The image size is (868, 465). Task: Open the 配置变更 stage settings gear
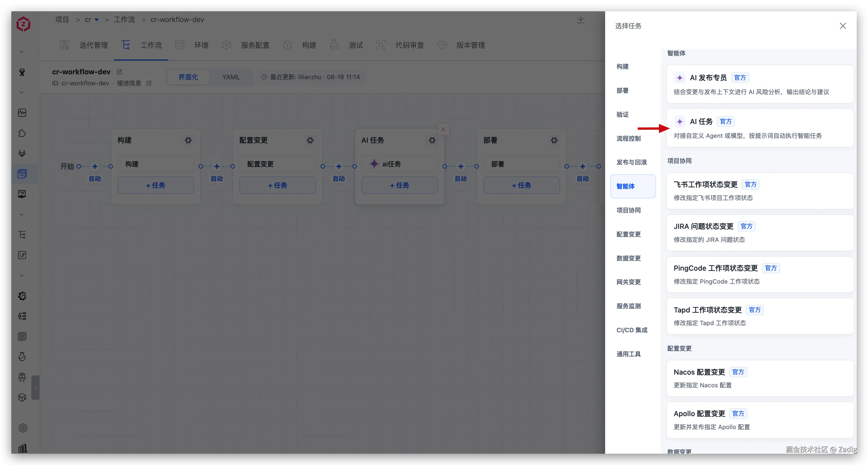pyautogui.click(x=310, y=140)
